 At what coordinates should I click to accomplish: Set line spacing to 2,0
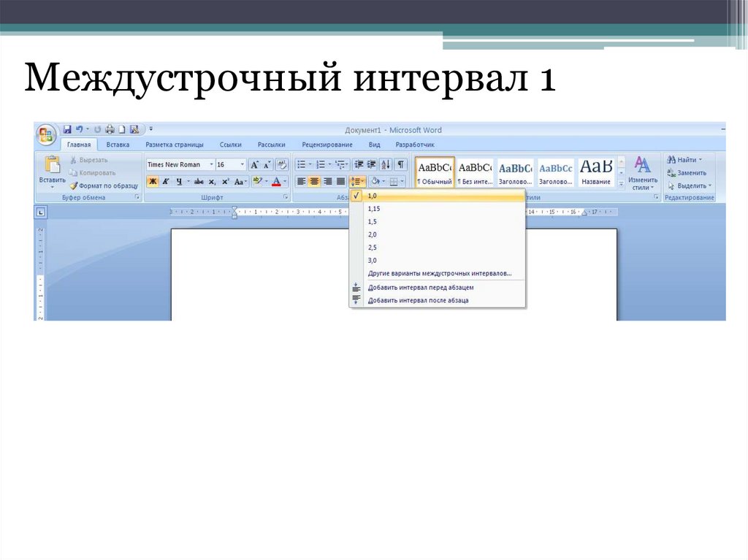tap(438, 234)
